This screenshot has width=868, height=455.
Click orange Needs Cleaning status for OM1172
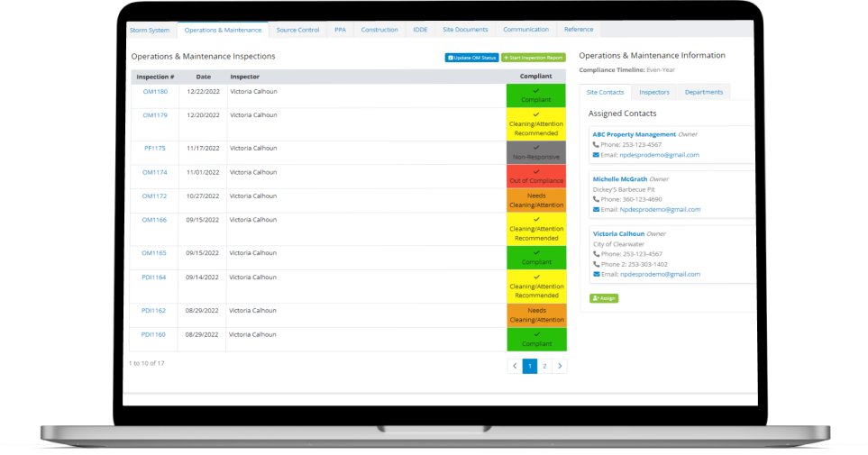[536, 200]
